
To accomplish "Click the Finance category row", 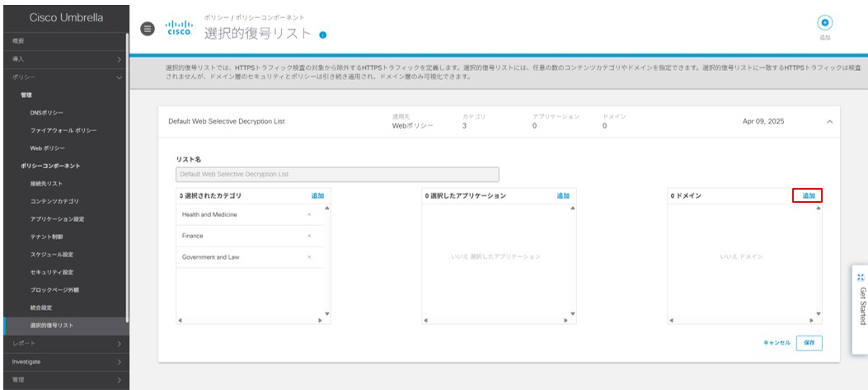I will (251, 236).
